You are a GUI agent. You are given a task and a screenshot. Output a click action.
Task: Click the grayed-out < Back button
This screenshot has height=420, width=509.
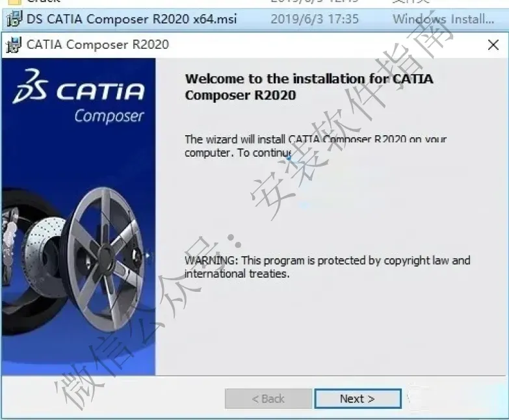click(268, 399)
